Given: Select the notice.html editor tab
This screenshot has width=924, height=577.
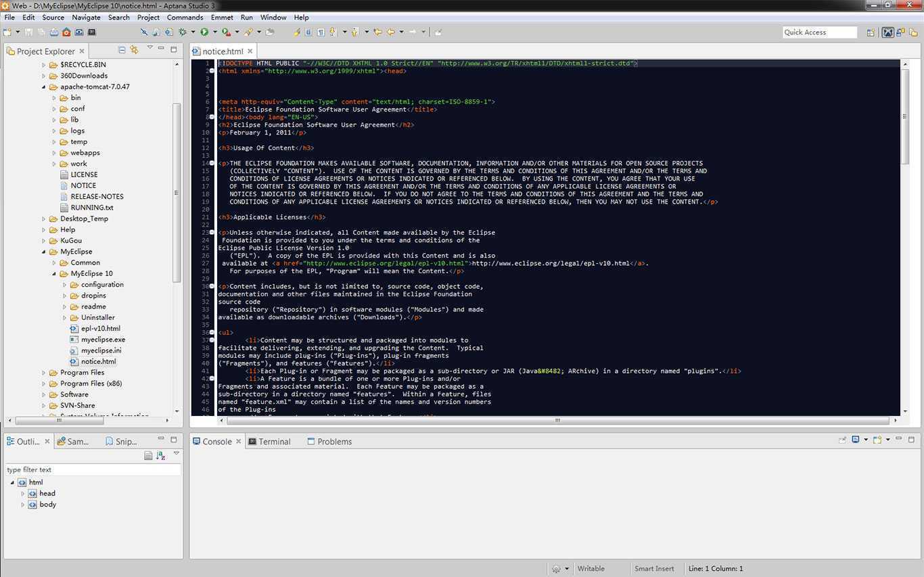Looking at the screenshot, I should click(x=223, y=51).
